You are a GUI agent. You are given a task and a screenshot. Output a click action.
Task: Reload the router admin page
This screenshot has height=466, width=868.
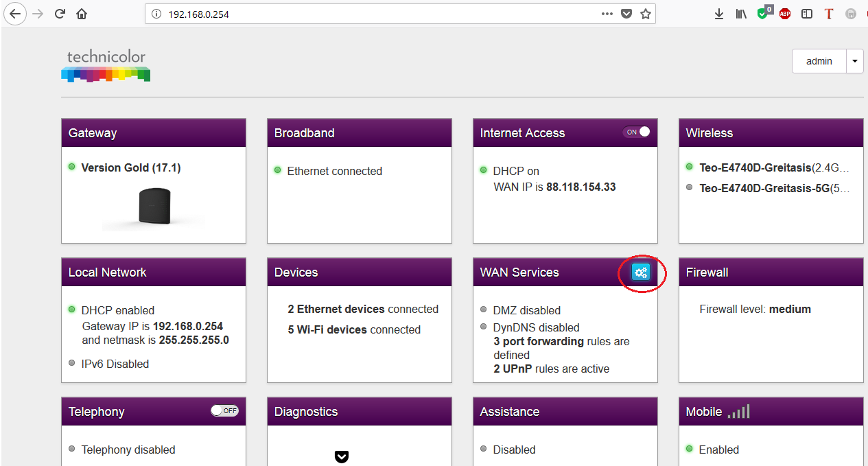pos(60,14)
